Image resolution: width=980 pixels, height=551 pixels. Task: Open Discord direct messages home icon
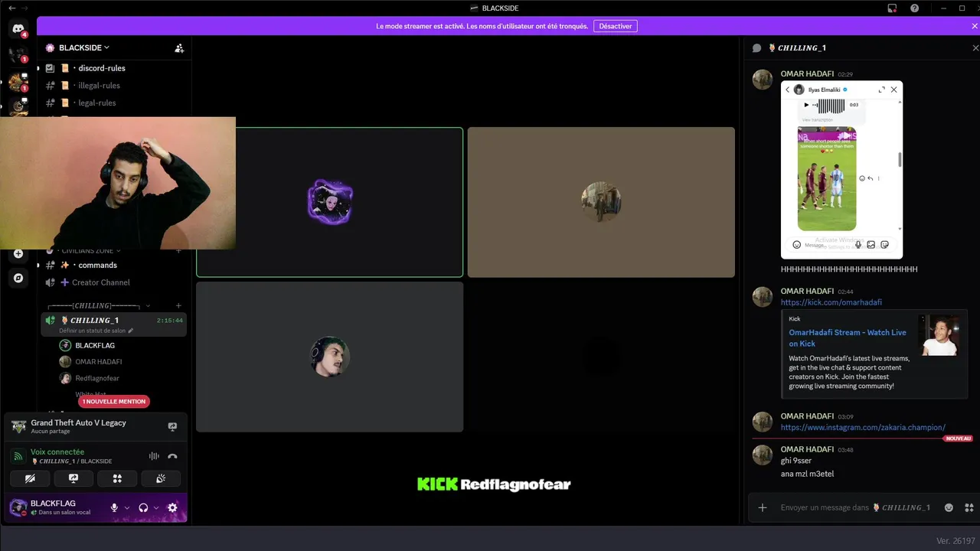[x=18, y=29]
